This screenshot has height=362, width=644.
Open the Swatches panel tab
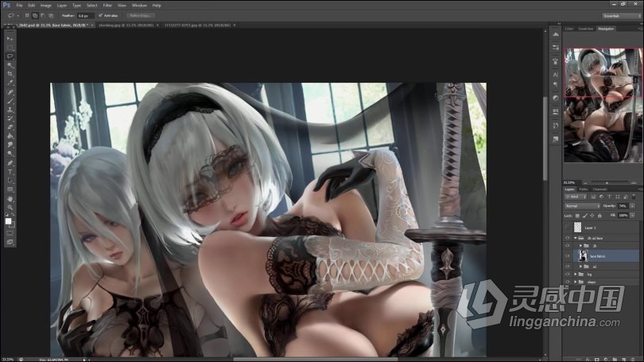(585, 29)
